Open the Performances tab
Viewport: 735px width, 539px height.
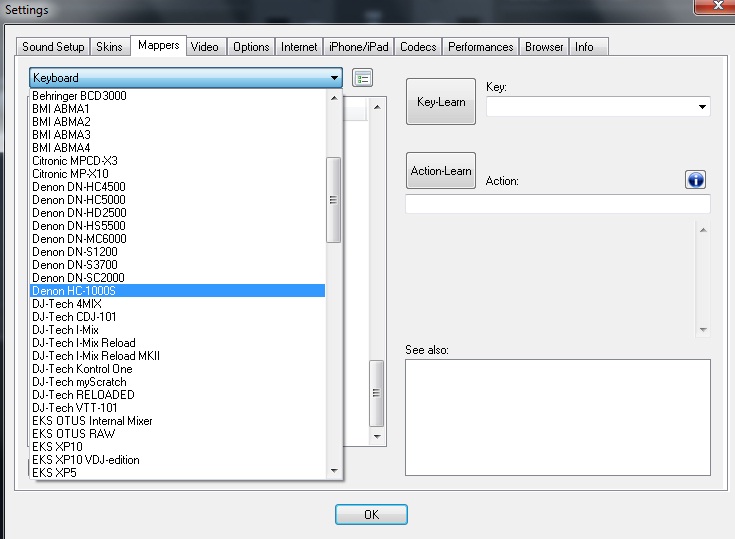(x=481, y=47)
